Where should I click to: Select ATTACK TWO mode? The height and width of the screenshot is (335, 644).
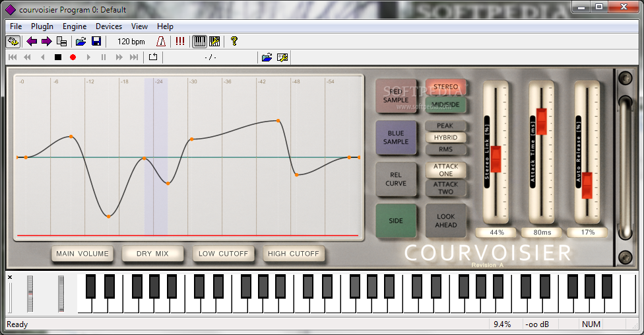(445, 188)
